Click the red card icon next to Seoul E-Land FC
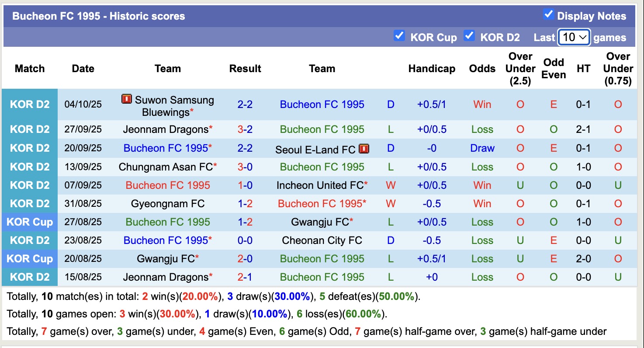644x348 pixels. pos(364,148)
